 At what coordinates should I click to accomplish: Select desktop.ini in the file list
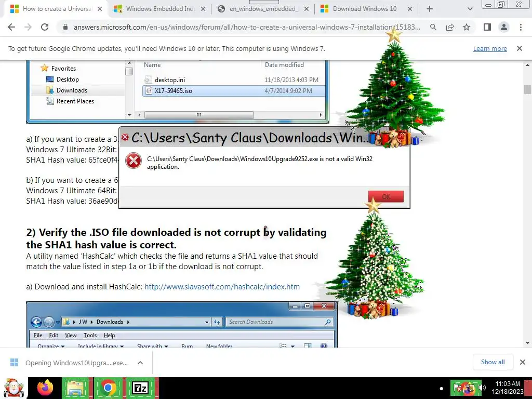170,80
